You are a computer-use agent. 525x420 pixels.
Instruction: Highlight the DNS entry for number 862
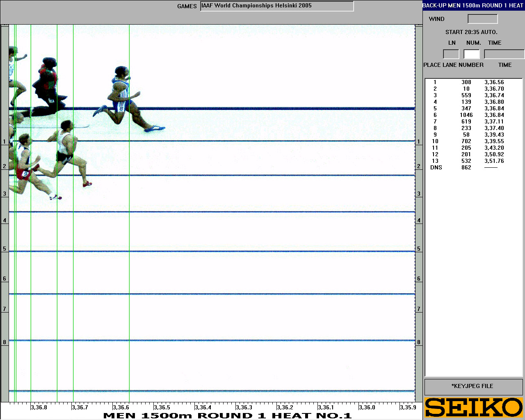(466, 167)
